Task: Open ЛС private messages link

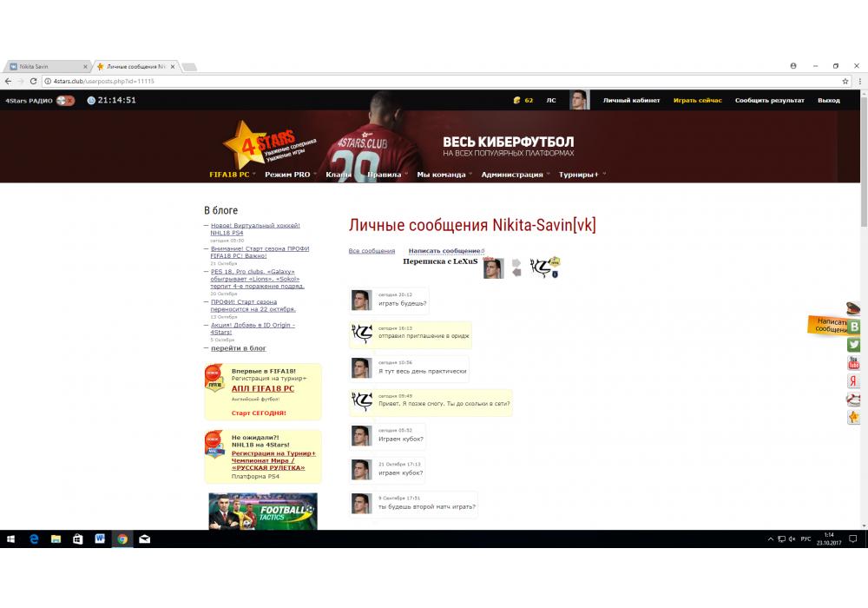Action: 551,100
